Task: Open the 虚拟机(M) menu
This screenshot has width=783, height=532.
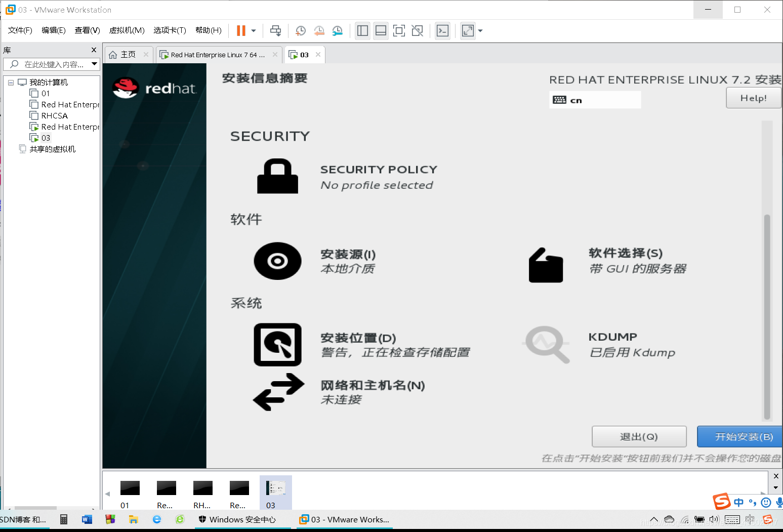Action: pyautogui.click(x=127, y=30)
